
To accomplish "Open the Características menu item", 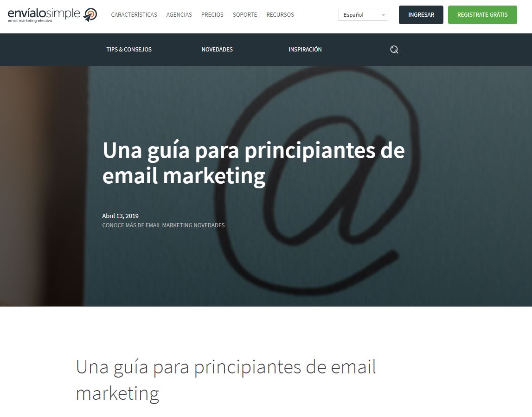I will tap(134, 14).
